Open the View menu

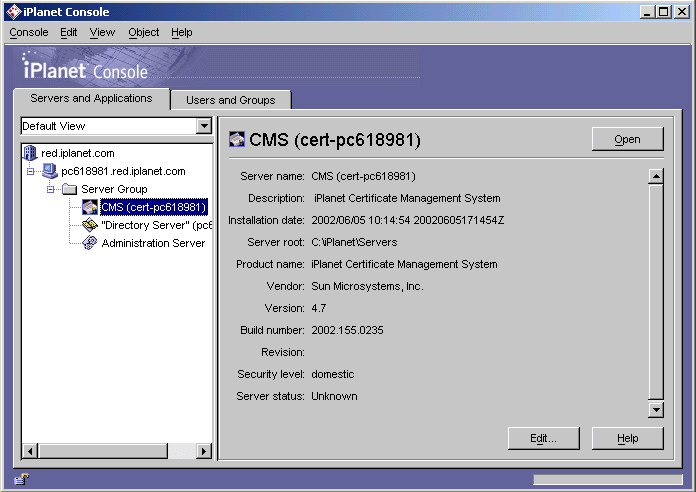(102, 32)
